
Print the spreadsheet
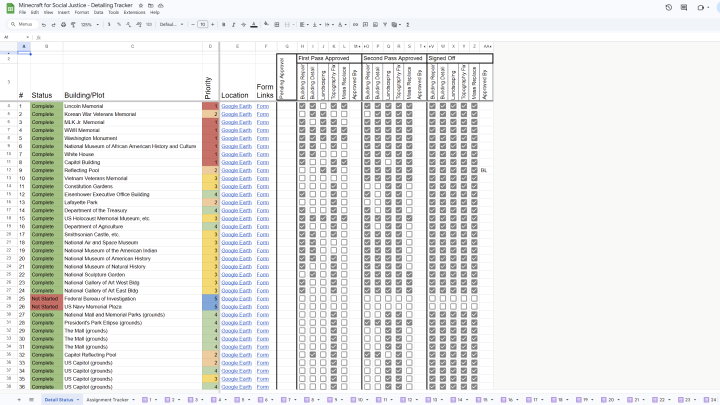point(63,24)
